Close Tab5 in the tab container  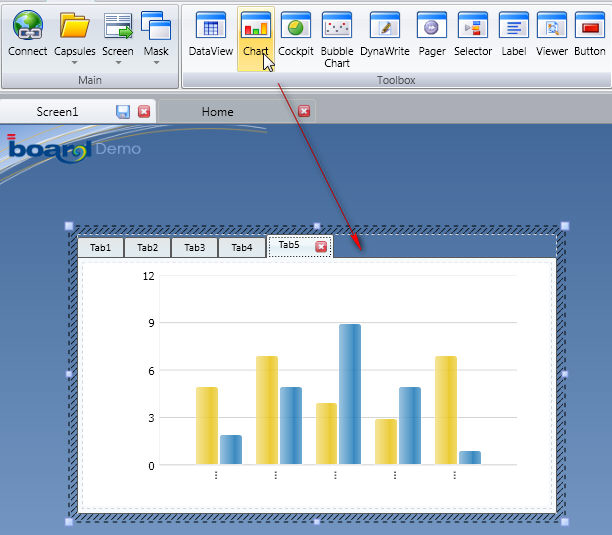pos(321,247)
